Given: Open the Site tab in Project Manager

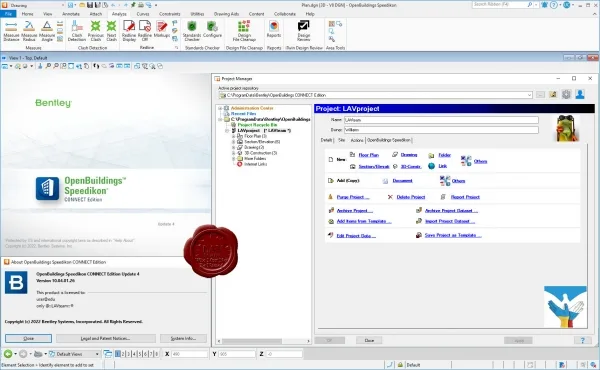Looking at the screenshot, I should (342, 140).
